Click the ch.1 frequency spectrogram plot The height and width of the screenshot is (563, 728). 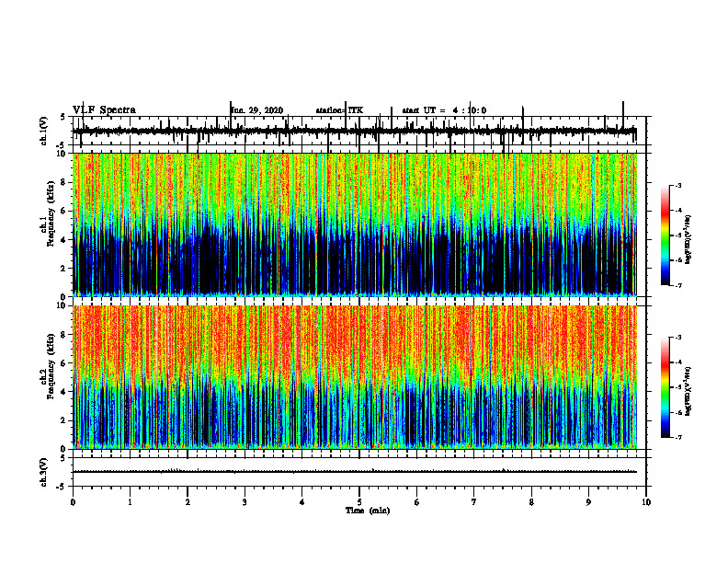355,224
